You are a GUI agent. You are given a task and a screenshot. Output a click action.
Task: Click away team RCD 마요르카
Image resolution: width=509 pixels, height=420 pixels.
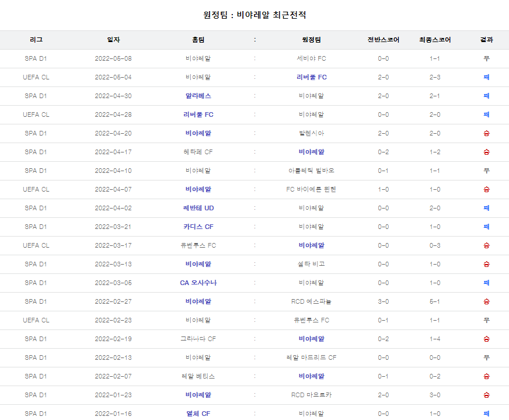(x=311, y=395)
